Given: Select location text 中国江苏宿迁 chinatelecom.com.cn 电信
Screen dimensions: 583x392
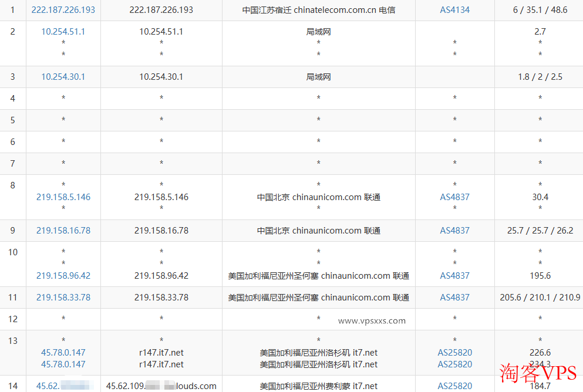Looking at the screenshot, I should tap(319, 10).
